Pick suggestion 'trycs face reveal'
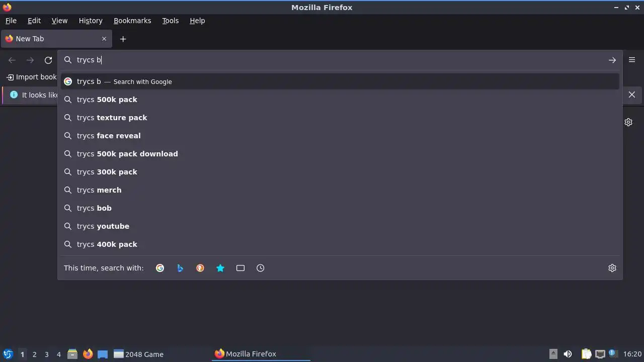 340,136
